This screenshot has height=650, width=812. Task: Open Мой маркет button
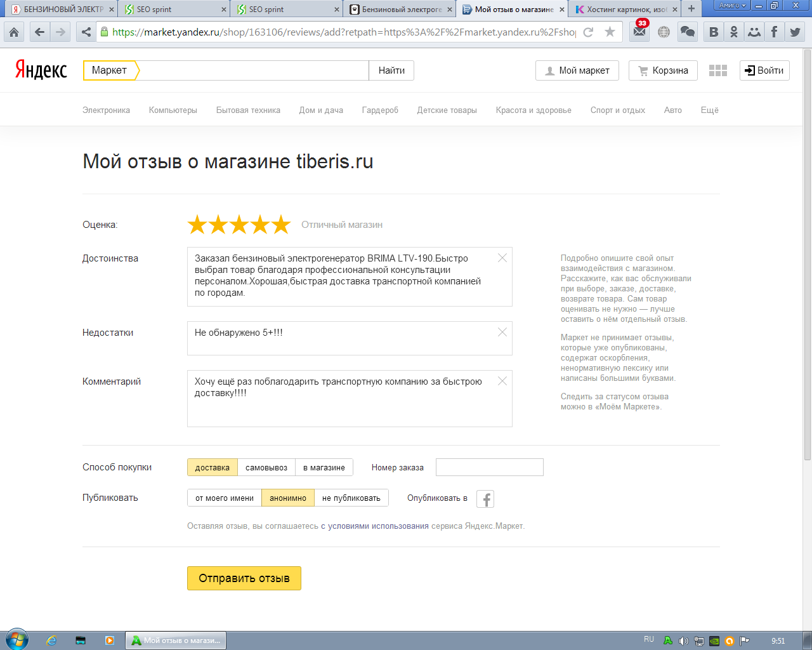(577, 70)
